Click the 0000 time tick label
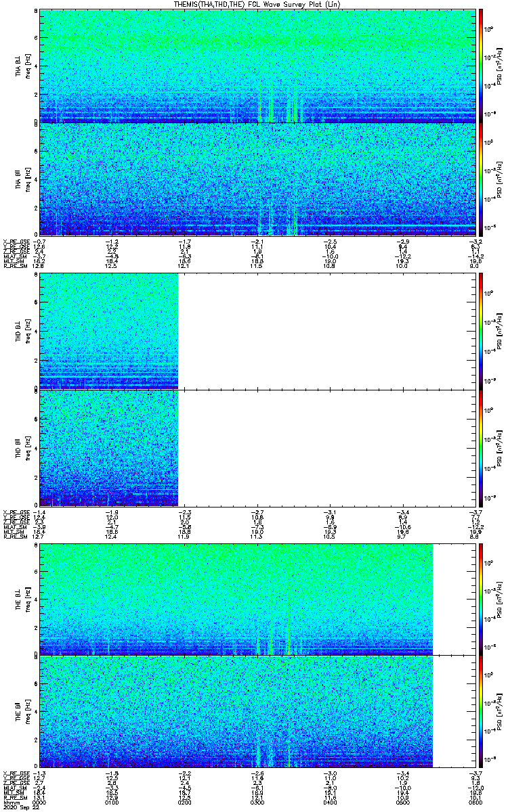508x812 pixels. [39, 801]
